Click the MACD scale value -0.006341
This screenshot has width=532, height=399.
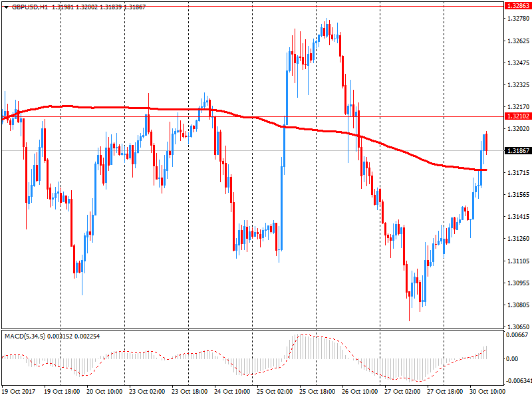pyautogui.click(x=518, y=380)
